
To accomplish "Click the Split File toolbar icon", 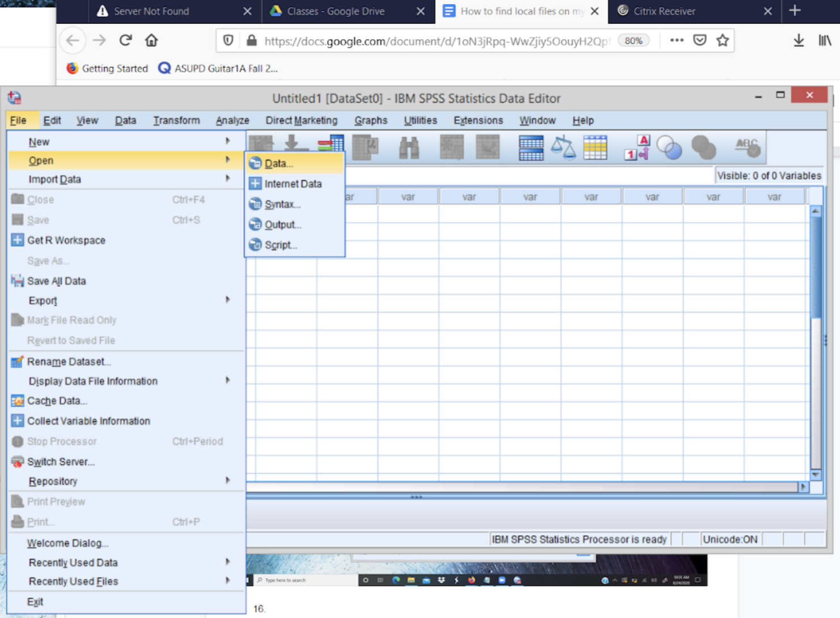I will (531, 147).
